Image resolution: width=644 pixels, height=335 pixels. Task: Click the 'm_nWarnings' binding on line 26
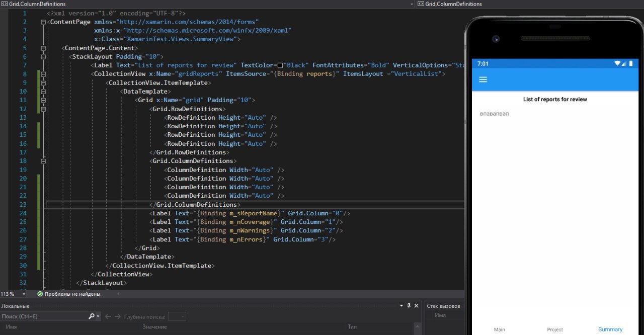250,230
